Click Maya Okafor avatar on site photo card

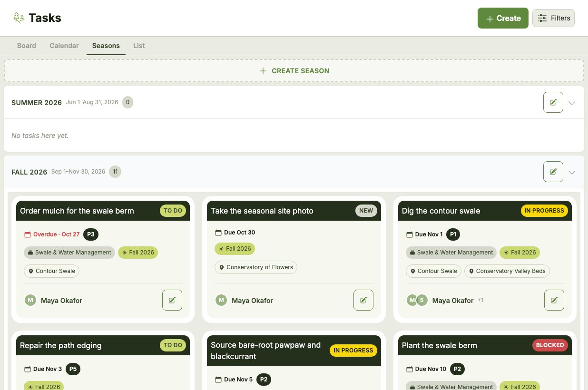[x=221, y=300]
